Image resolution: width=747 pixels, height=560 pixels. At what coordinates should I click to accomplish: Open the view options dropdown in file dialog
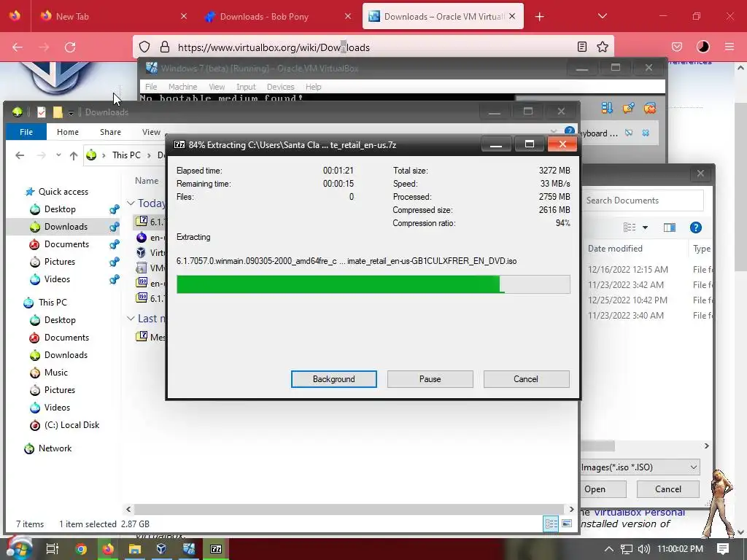(645, 227)
